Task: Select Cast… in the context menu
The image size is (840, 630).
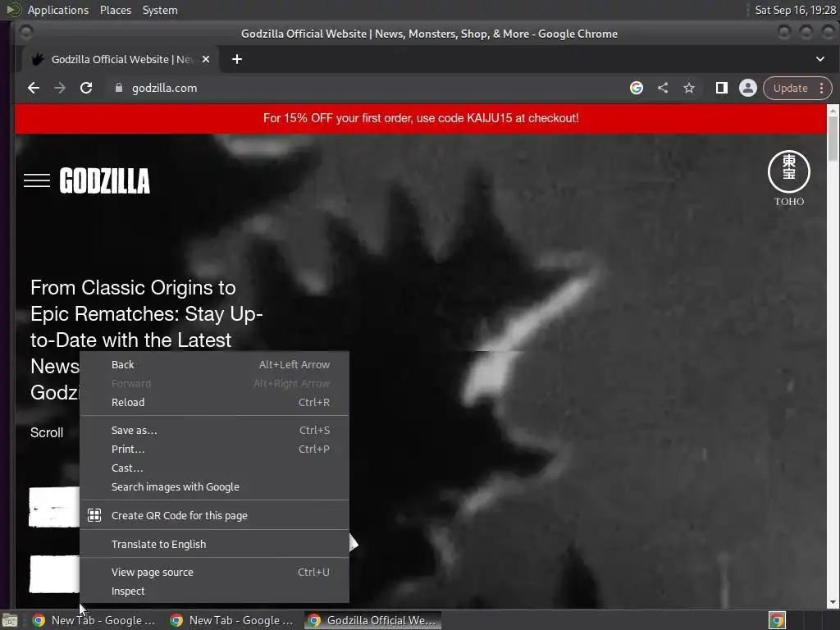Action: [x=214, y=468]
